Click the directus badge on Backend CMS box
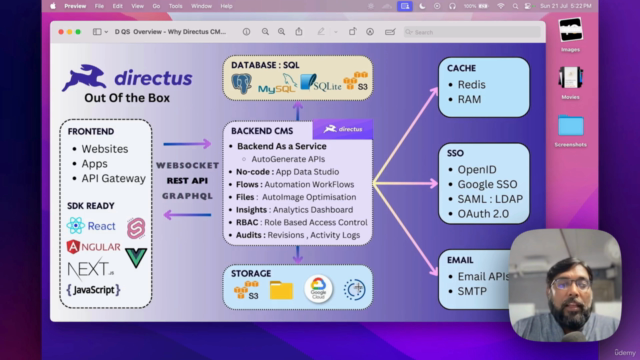The height and width of the screenshot is (360, 640). coord(343,129)
